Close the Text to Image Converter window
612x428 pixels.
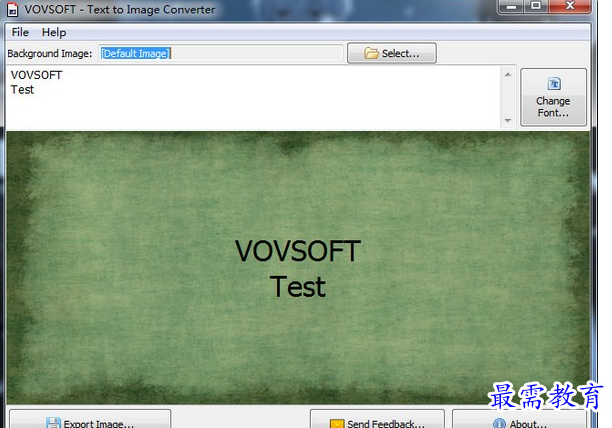pos(570,6)
